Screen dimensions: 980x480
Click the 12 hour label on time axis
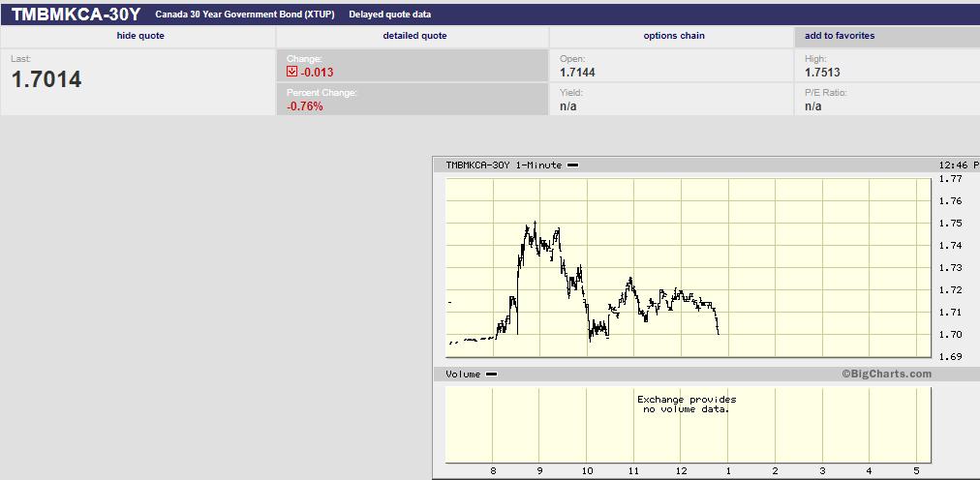coord(681,471)
